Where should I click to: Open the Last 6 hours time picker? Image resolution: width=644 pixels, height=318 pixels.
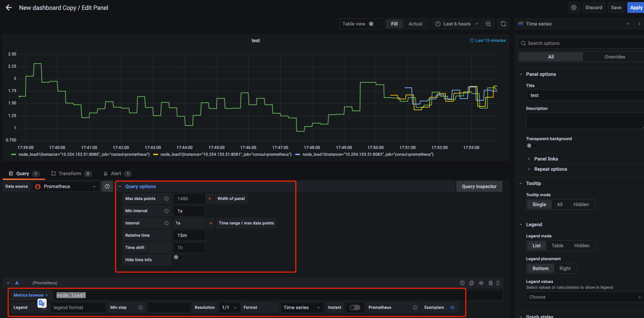pos(457,24)
